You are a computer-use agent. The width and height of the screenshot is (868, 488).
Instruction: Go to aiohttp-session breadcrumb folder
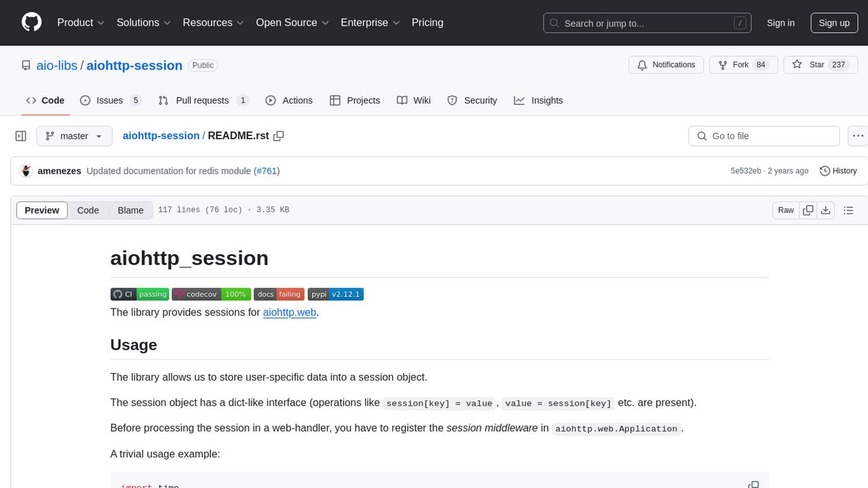[161, 136]
